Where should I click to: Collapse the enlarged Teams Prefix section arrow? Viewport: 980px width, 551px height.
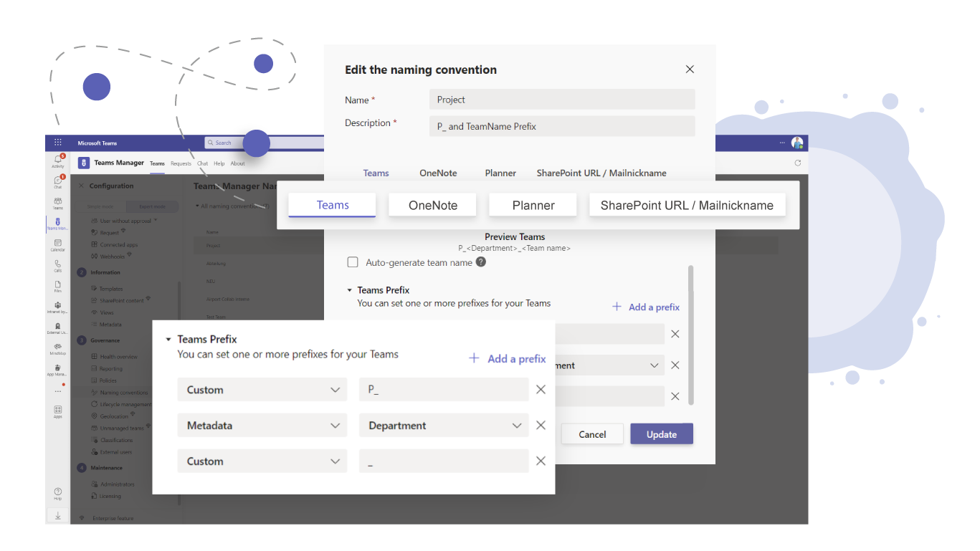coord(168,340)
